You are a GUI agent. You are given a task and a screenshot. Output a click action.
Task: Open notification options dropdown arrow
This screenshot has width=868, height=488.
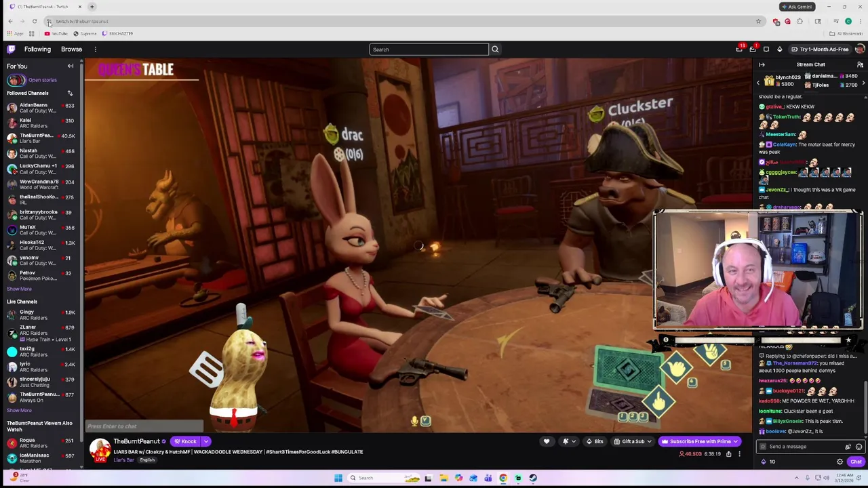coord(574,441)
